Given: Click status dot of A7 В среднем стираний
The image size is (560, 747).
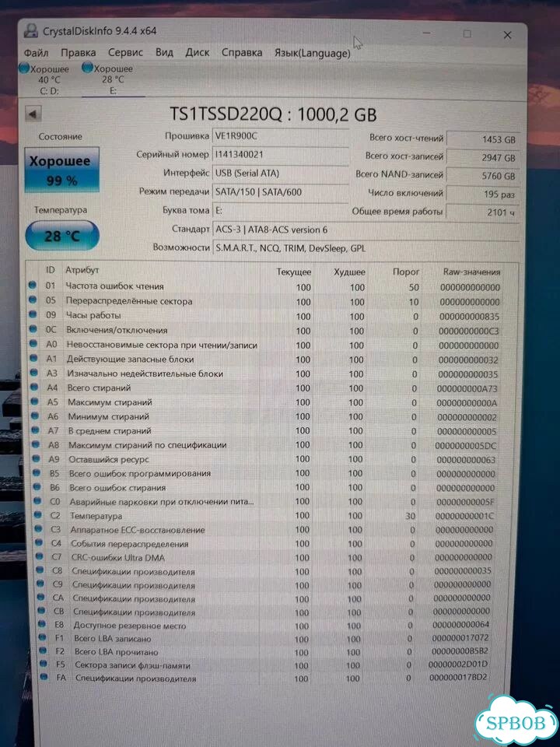Looking at the screenshot, I should point(36,430).
